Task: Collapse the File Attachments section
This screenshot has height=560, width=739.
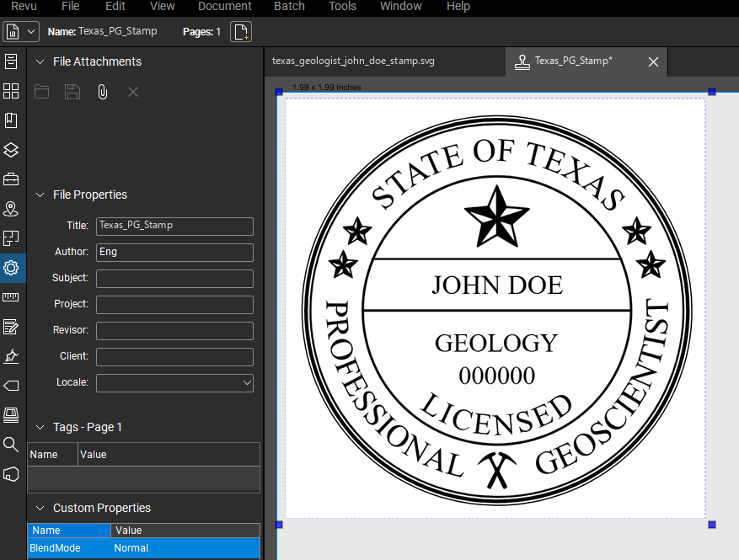Action: point(40,61)
